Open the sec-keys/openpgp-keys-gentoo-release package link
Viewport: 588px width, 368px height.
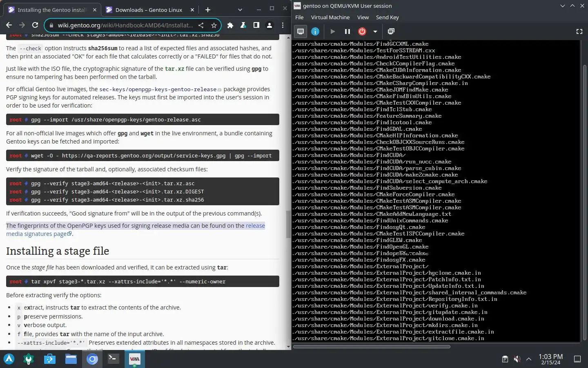[x=158, y=89]
